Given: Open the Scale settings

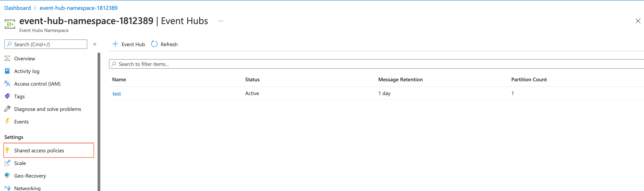Looking at the screenshot, I should [x=20, y=163].
